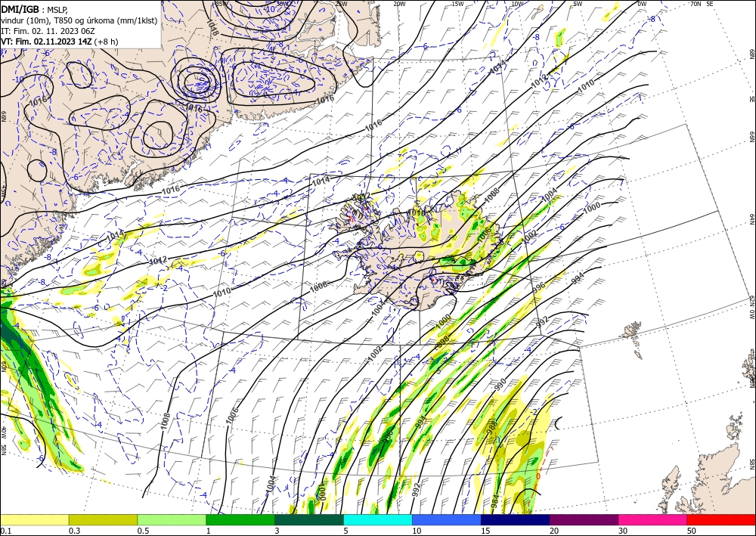Click the olive 0.3–0.5 legend swatch
This screenshot has height=536, width=756.
[x=103, y=519]
